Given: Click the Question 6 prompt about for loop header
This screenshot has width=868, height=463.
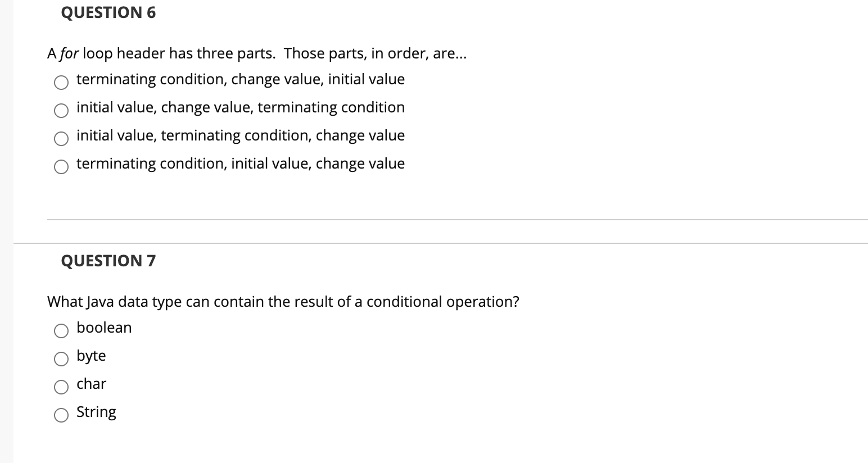Looking at the screenshot, I should (257, 53).
